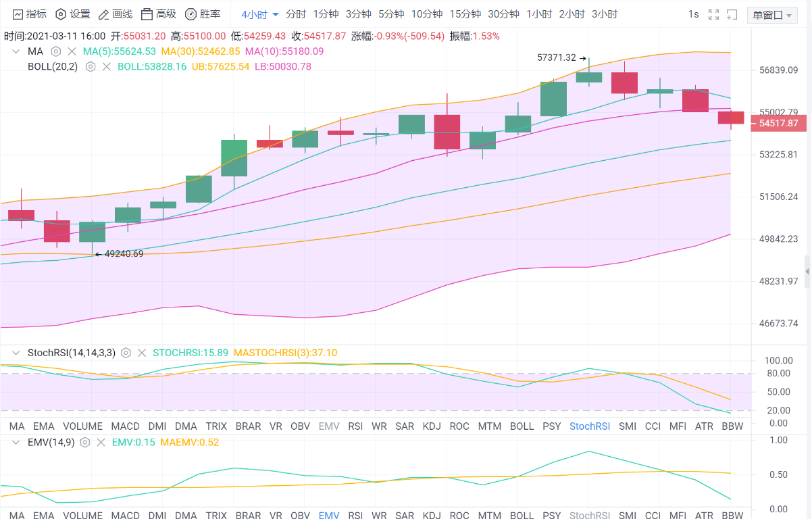Choose DMI in the StochRSI panel's indicator row

pyautogui.click(x=157, y=426)
